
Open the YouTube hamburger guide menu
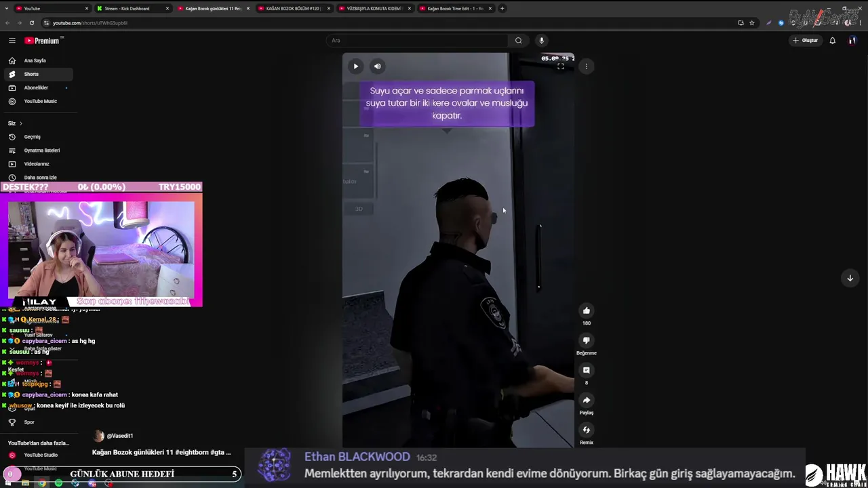click(12, 41)
